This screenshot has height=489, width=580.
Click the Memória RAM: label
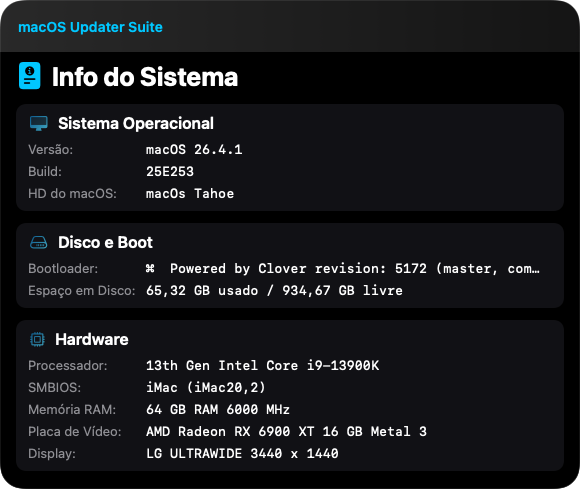pyautogui.click(x=72, y=409)
